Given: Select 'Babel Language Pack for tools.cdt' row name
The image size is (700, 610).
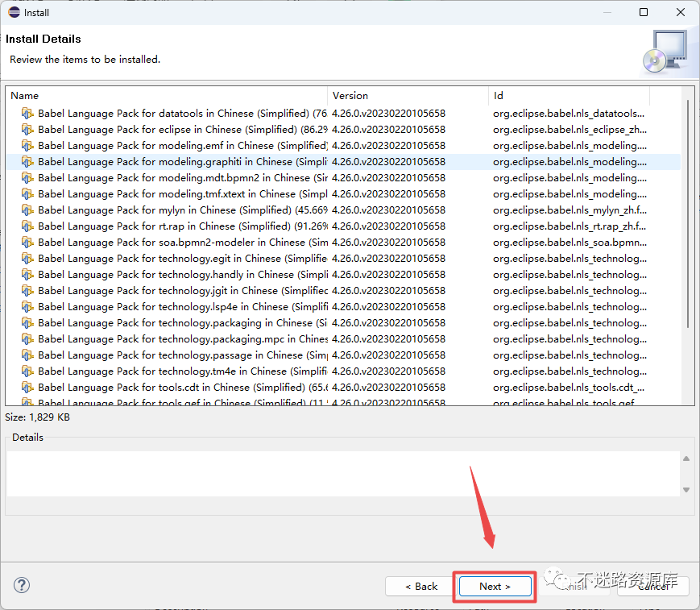Looking at the screenshot, I should tap(182, 387).
